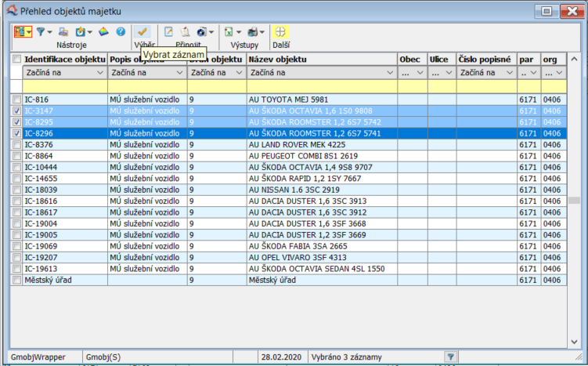This screenshot has height=366, width=588.
Task: Open the Identifikace objektu filter dropdown
Action: pos(99,73)
